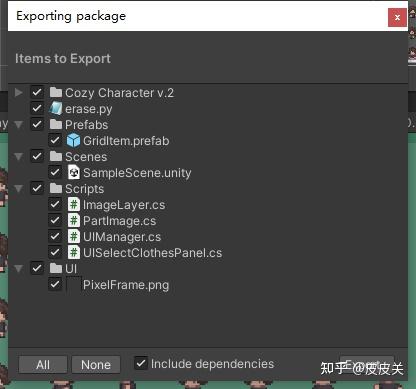This screenshot has height=389, width=416.
Task: Click the None button
Action: (x=96, y=365)
